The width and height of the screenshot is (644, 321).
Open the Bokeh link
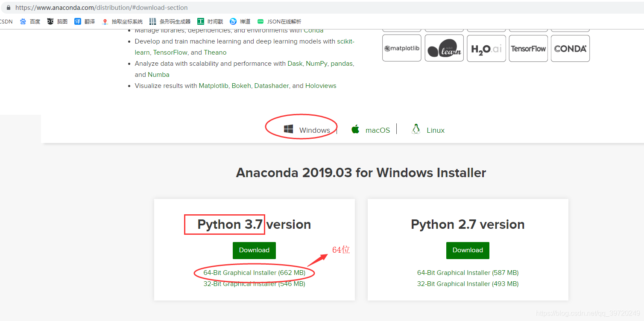pos(241,86)
